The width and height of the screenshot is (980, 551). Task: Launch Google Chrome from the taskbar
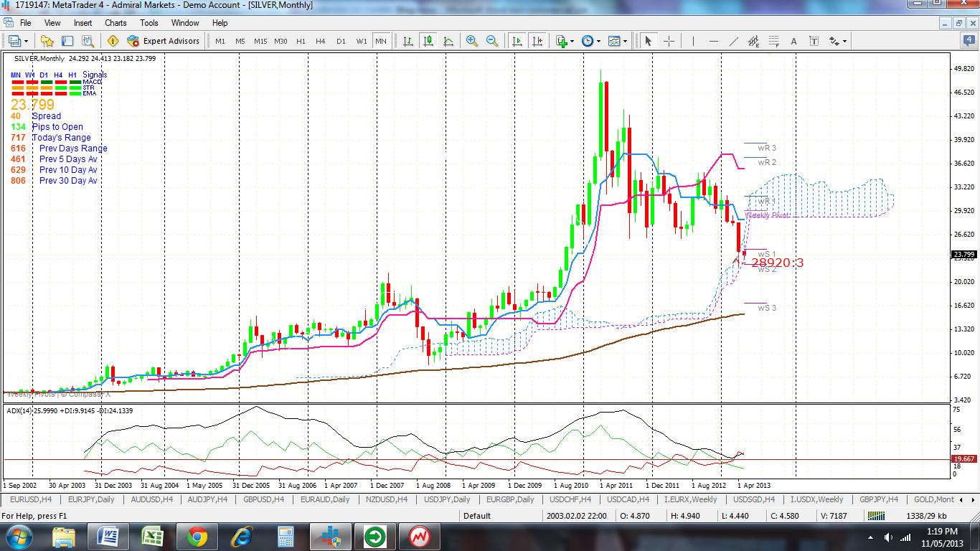[x=197, y=537]
